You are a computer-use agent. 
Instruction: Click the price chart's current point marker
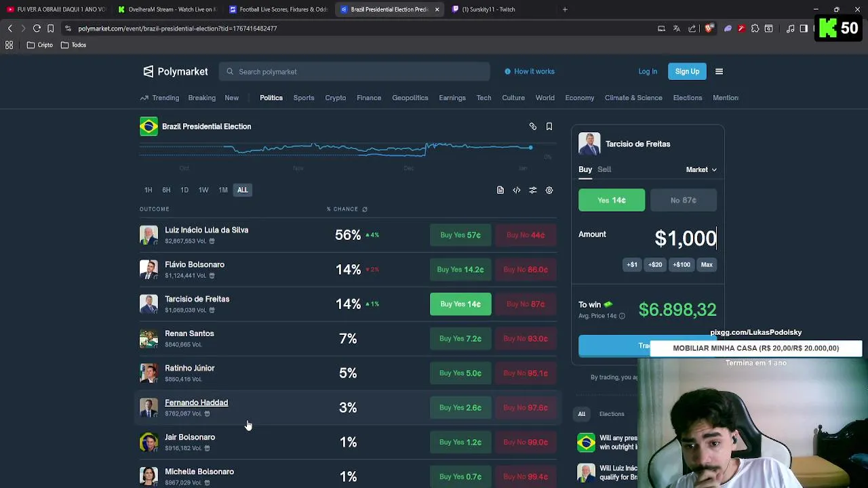click(530, 147)
